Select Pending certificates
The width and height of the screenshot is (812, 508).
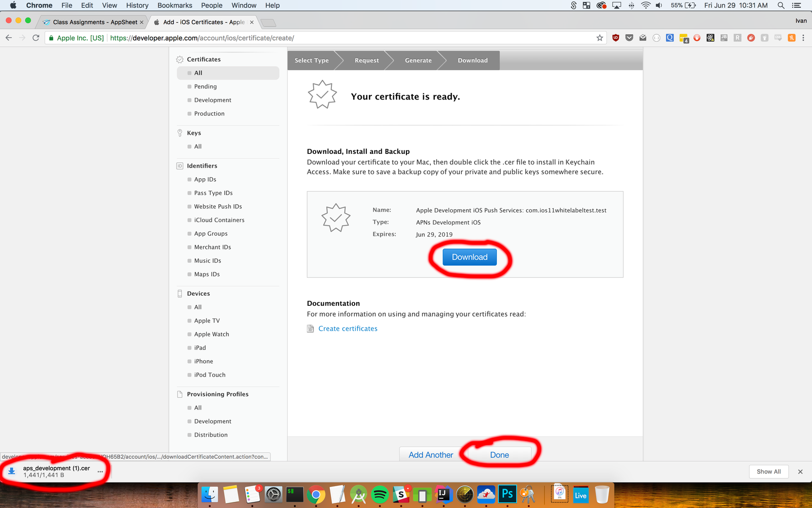(205, 86)
